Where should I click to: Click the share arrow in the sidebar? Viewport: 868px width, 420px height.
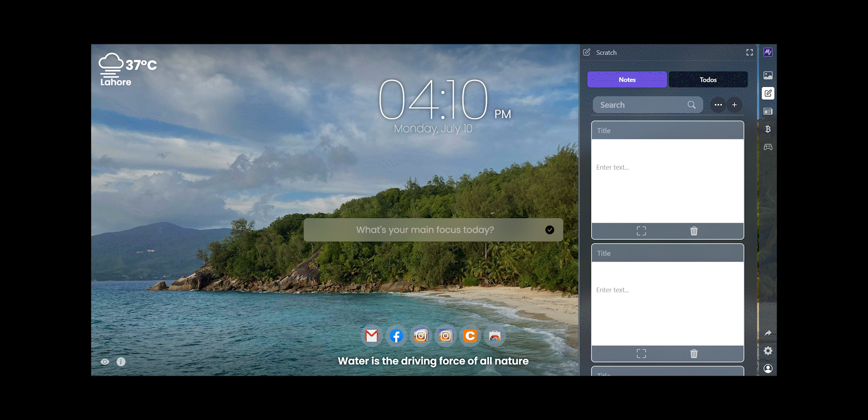tap(768, 333)
